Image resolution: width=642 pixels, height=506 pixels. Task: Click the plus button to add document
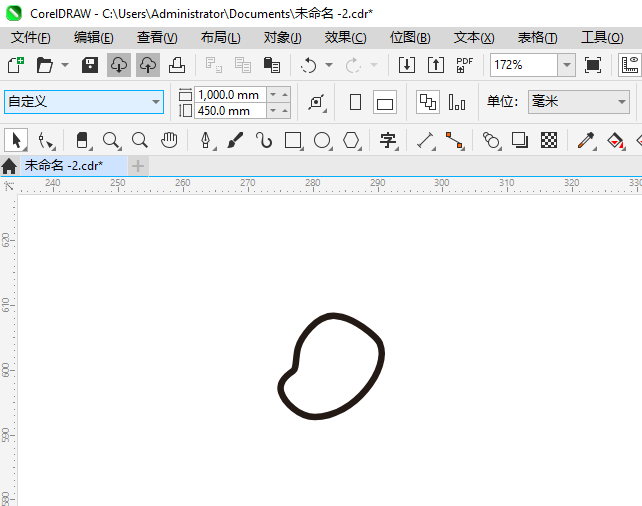coord(138,166)
